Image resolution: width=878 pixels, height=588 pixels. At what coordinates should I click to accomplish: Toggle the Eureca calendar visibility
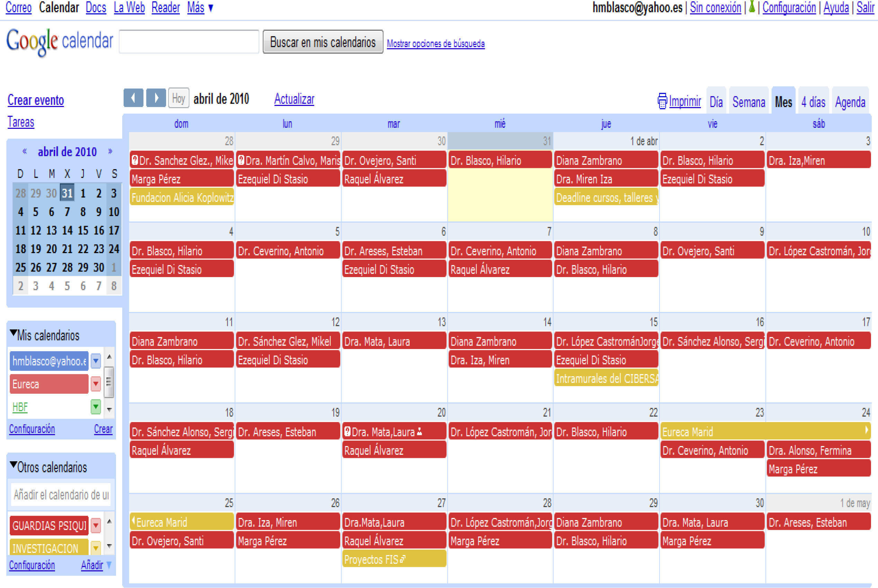pyautogui.click(x=49, y=384)
